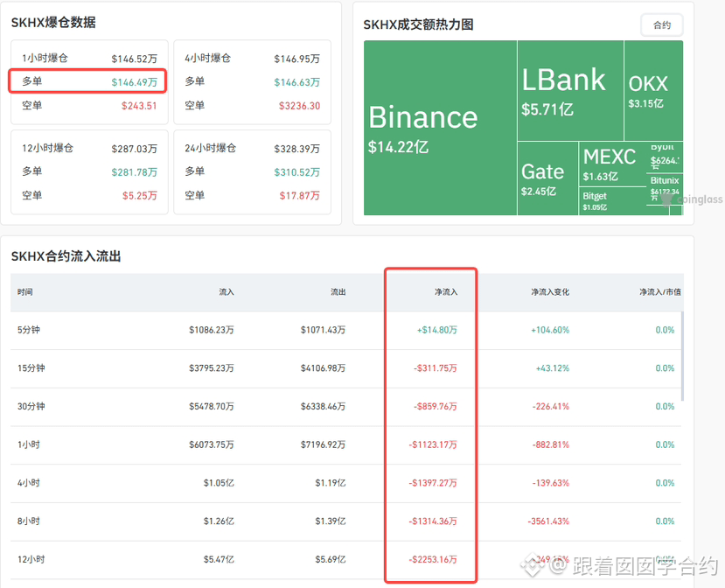This screenshot has height=588, width=725.
Task: Click the net inflow -$2253.16万
Action: click(x=433, y=559)
